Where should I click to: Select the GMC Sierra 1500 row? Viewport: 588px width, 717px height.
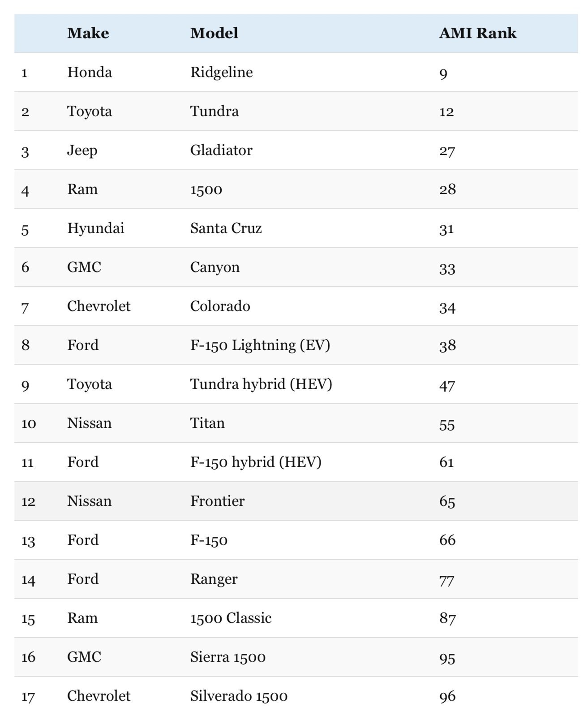click(296, 657)
